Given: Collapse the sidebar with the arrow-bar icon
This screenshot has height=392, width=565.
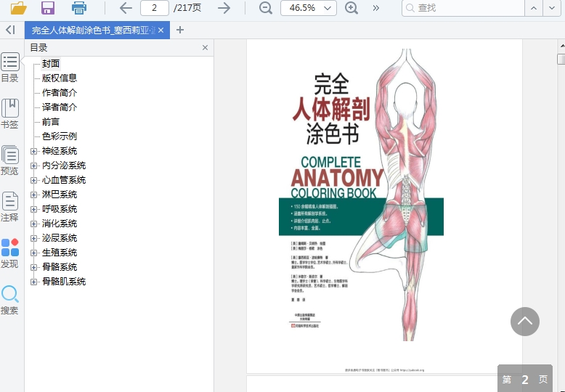Looking at the screenshot, I should click(11, 30).
